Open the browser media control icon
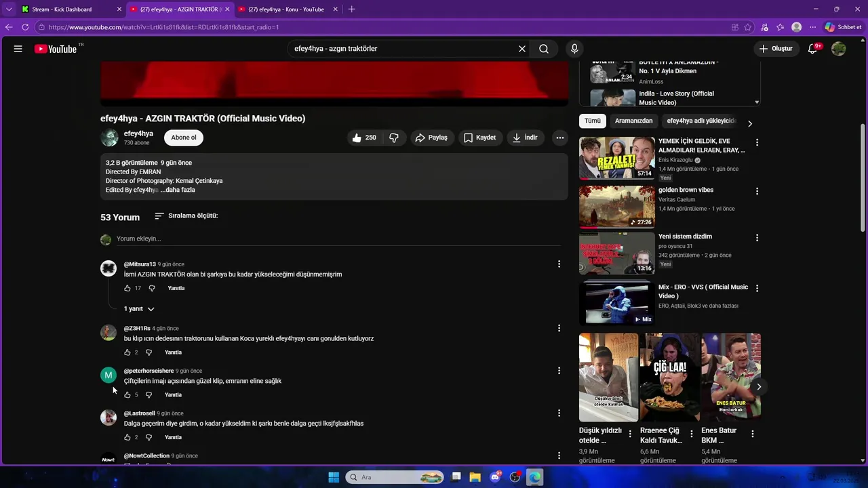The image size is (868, 488). pos(764,27)
